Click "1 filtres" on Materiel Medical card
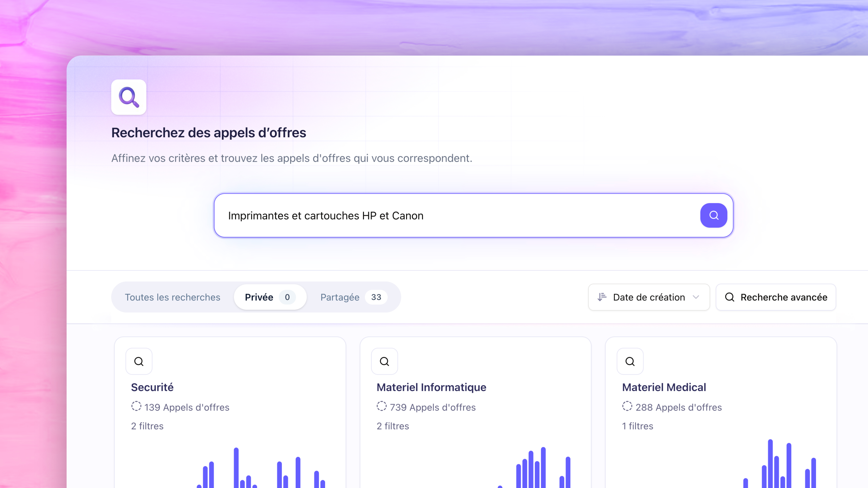Viewport: 868px width, 488px height. click(637, 426)
